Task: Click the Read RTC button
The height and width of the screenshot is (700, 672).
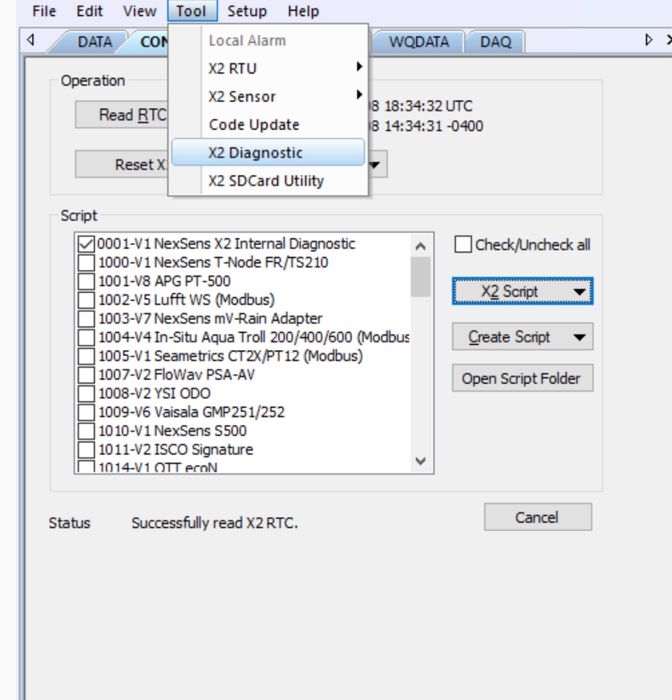Action: coord(121,115)
